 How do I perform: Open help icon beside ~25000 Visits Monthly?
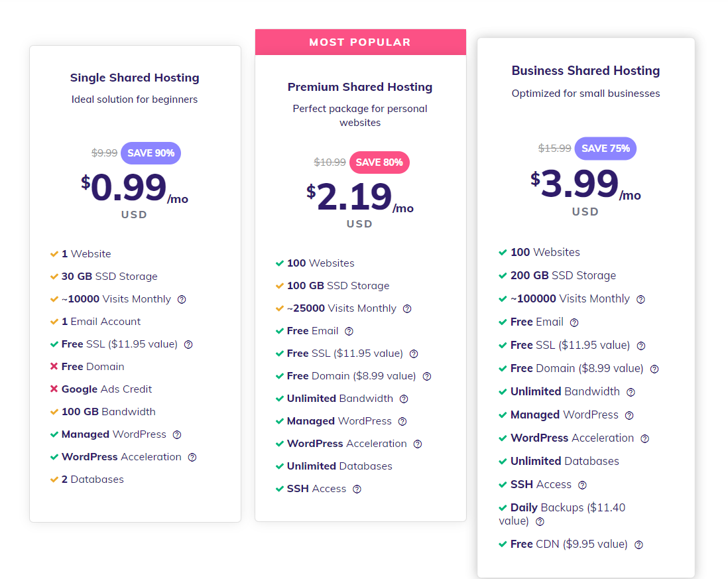[407, 309]
